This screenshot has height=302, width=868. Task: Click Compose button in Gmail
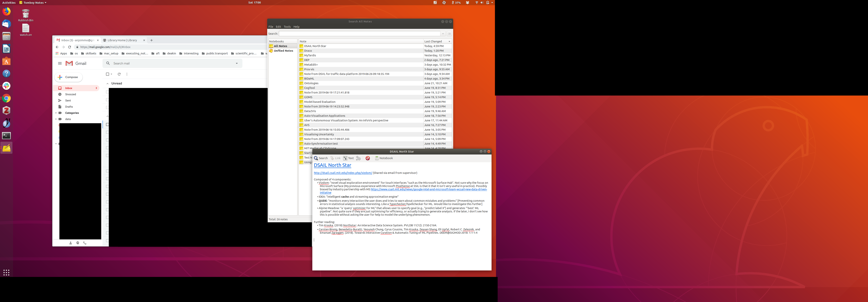pyautogui.click(x=68, y=77)
